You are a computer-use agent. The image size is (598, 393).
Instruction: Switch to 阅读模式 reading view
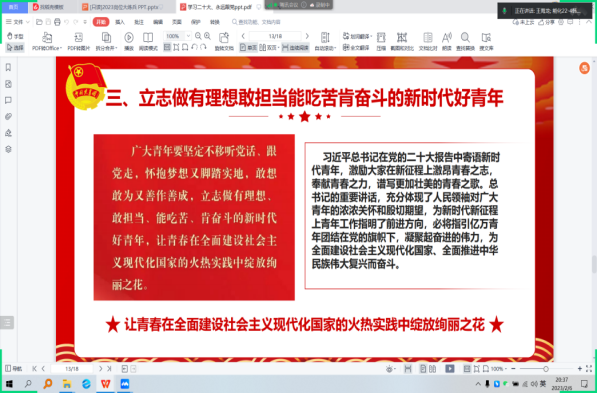pyautogui.click(x=148, y=41)
